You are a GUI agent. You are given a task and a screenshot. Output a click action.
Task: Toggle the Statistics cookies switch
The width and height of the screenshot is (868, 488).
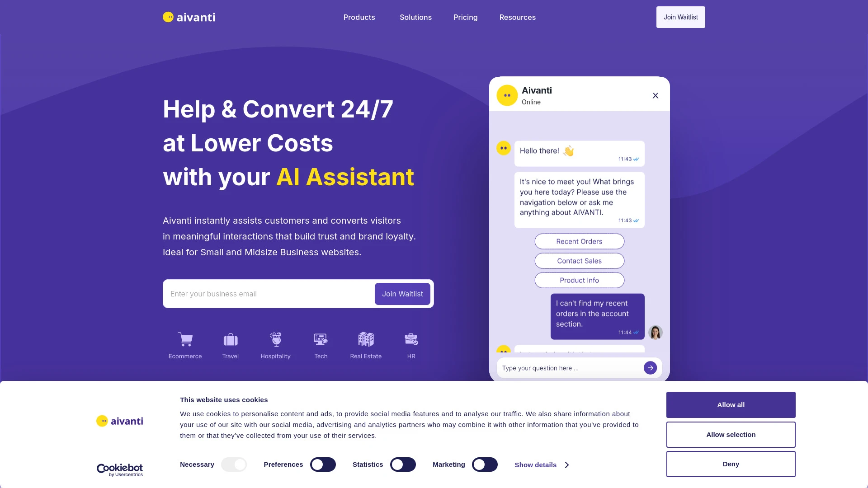(x=402, y=464)
